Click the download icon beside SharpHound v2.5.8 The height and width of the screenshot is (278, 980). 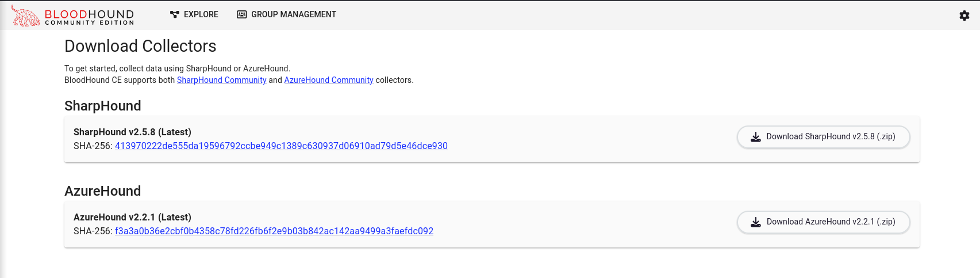click(x=756, y=137)
